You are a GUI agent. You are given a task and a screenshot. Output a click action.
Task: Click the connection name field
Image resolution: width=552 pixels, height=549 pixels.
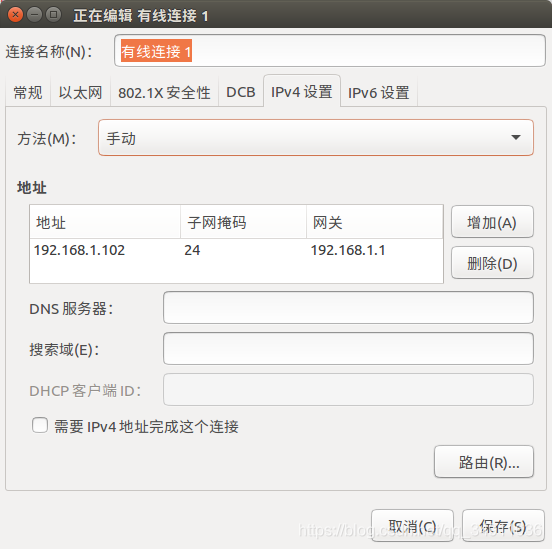[330, 51]
